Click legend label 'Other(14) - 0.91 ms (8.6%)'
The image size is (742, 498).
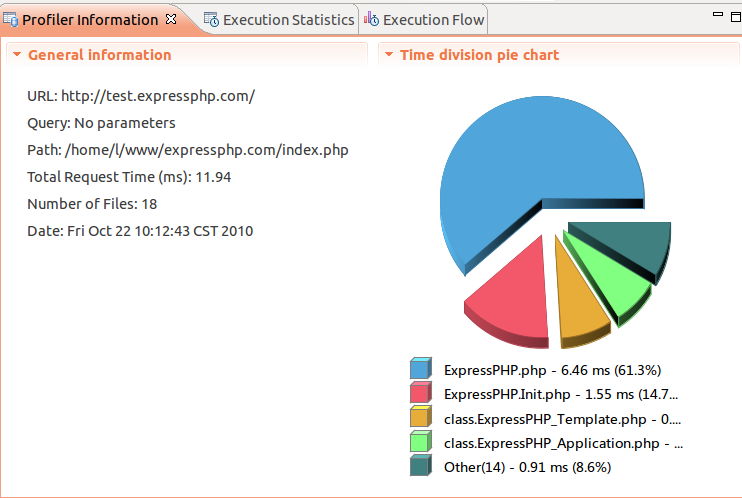pos(527,467)
